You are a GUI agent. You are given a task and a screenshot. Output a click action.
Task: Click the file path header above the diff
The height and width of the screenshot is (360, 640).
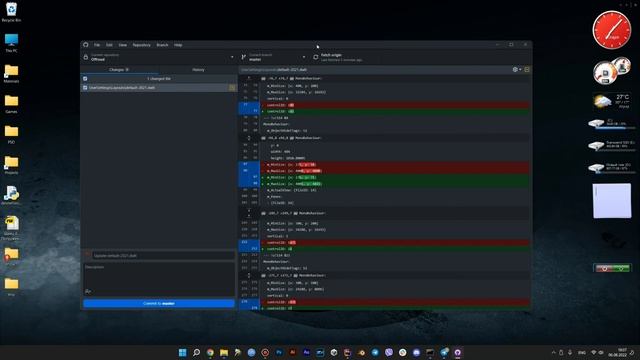tap(274, 70)
